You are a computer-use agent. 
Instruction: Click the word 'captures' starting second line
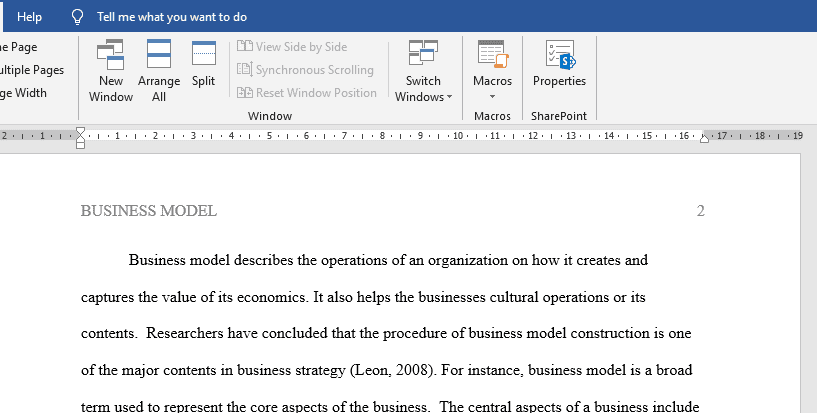(107, 297)
